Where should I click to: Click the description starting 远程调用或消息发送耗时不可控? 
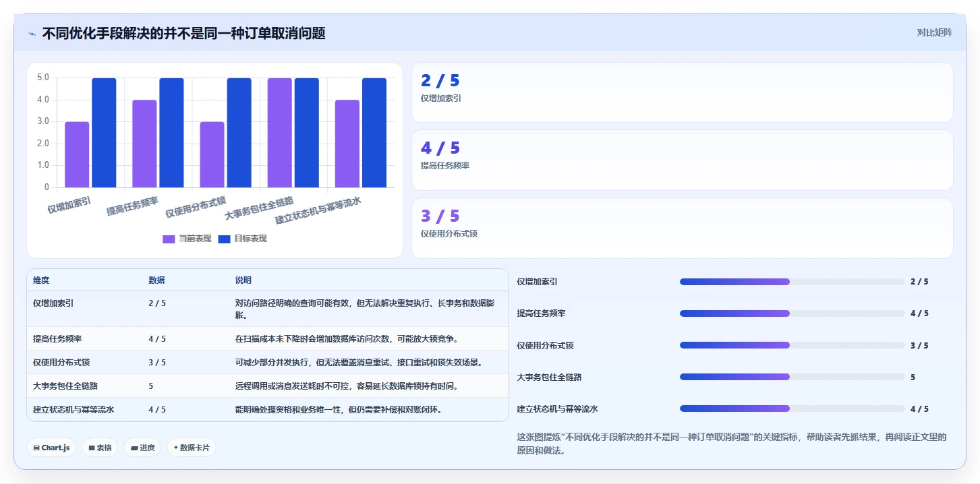tap(347, 386)
